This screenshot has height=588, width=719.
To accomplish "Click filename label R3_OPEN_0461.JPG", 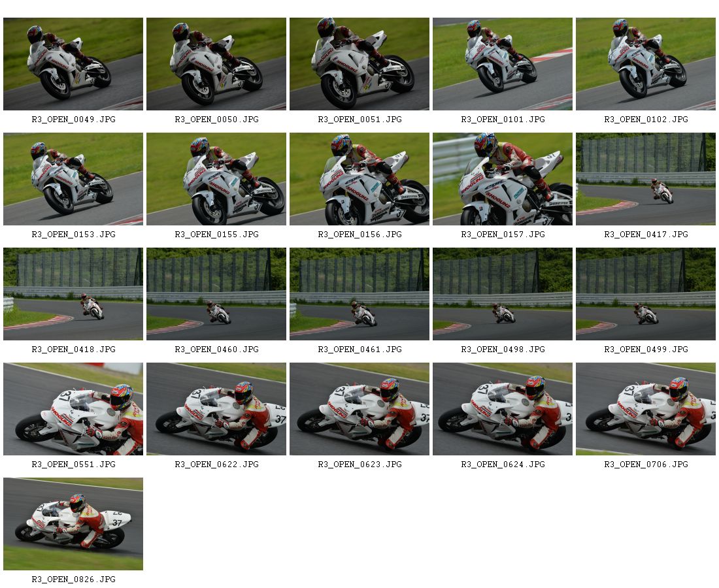I will [360, 350].
